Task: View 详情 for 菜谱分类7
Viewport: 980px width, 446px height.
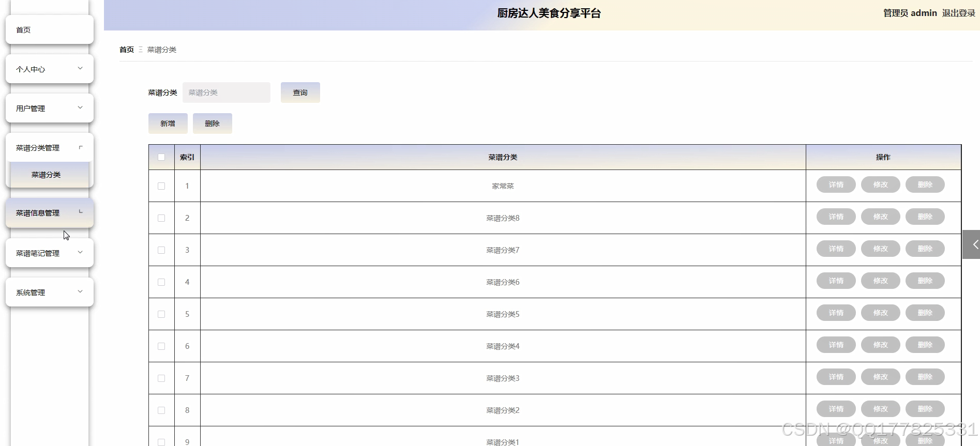Action: click(836, 249)
